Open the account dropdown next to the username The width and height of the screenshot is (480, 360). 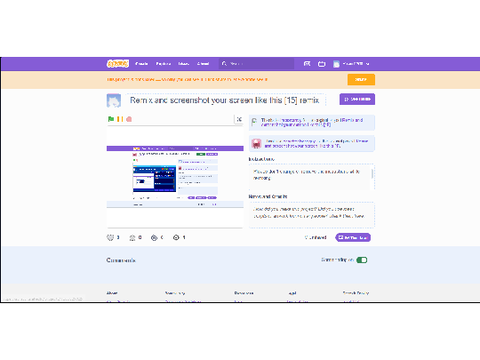click(367, 64)
